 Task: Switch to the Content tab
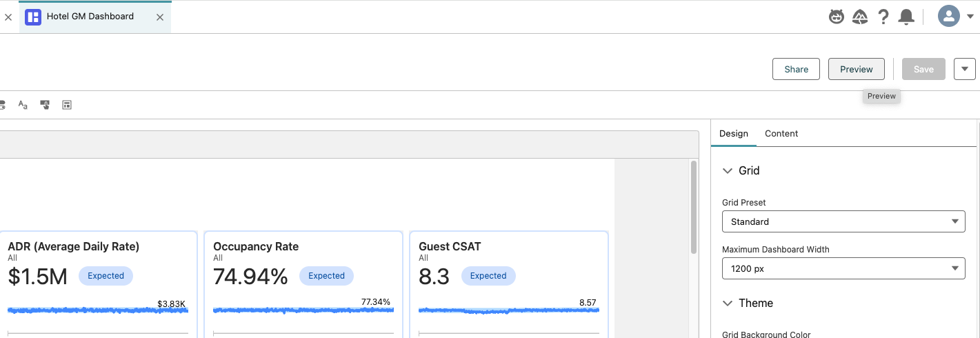tap(781, 134)
